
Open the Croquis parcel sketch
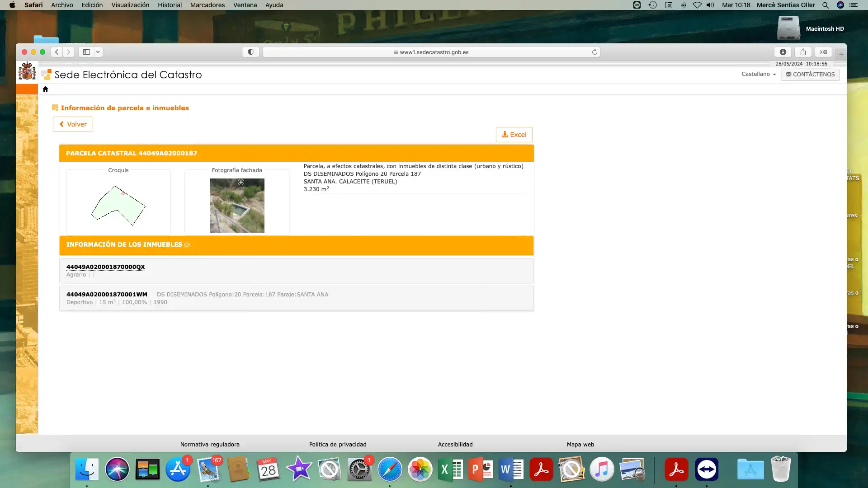[x=118, y=206]
